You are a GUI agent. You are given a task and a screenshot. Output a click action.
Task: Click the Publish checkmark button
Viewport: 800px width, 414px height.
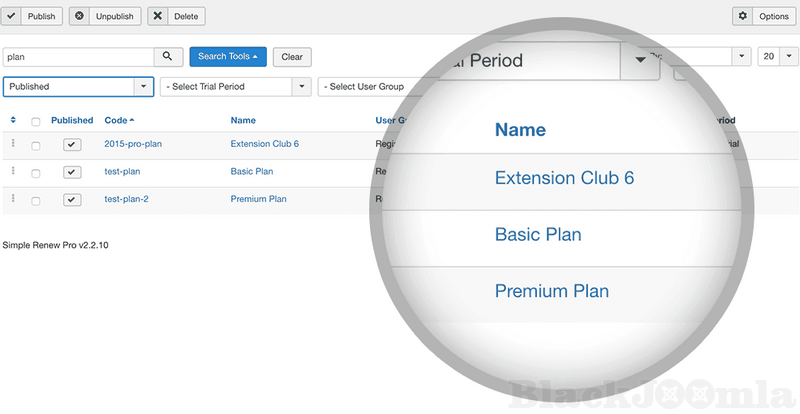click(x=33, y=16)
